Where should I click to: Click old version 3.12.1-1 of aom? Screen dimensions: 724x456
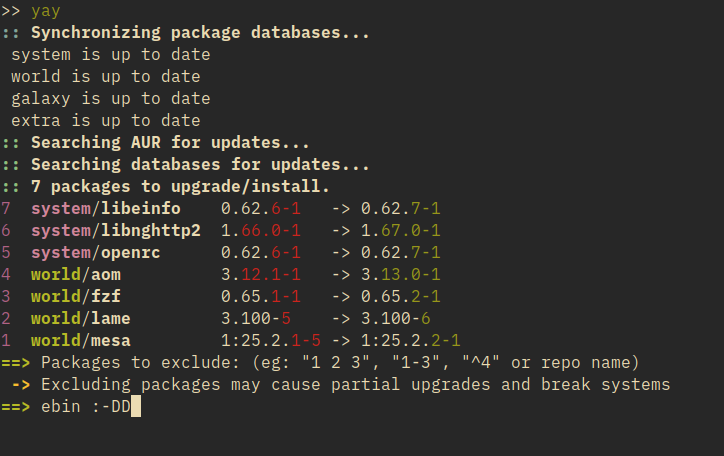click(260, 275)
